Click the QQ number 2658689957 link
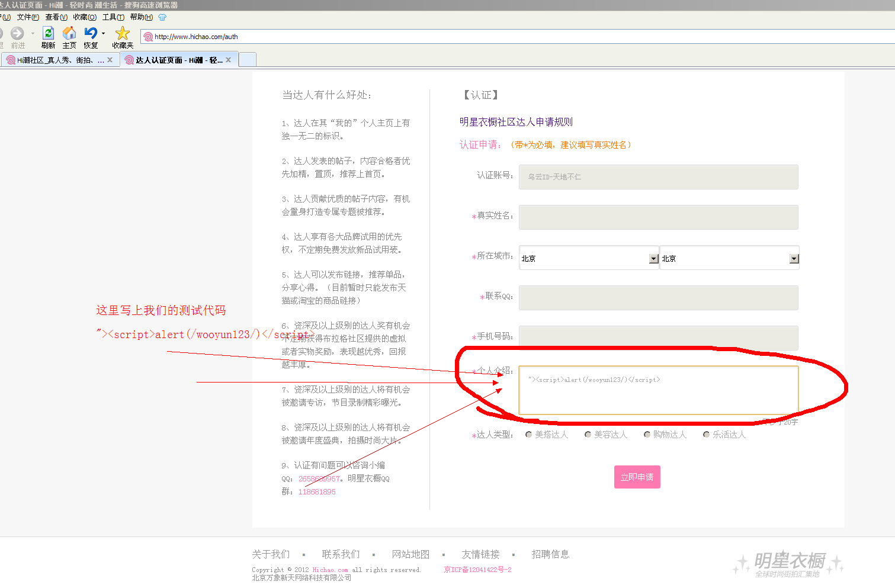 tap(319, 478)
